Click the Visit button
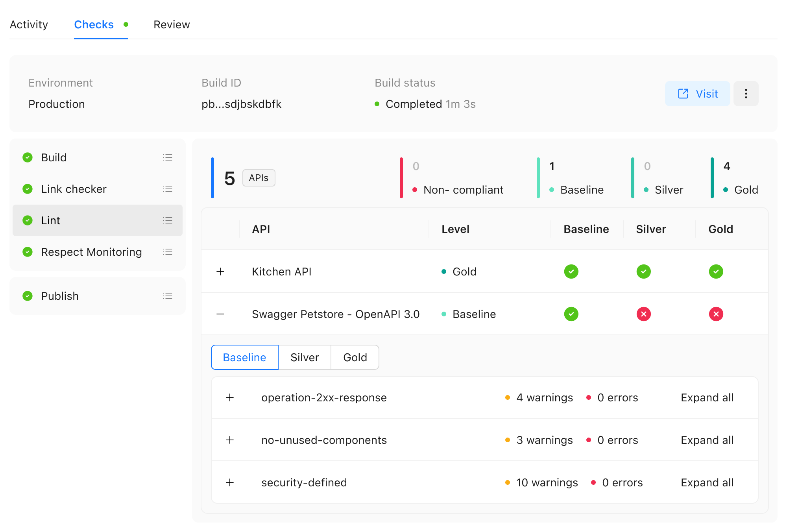 697,94
